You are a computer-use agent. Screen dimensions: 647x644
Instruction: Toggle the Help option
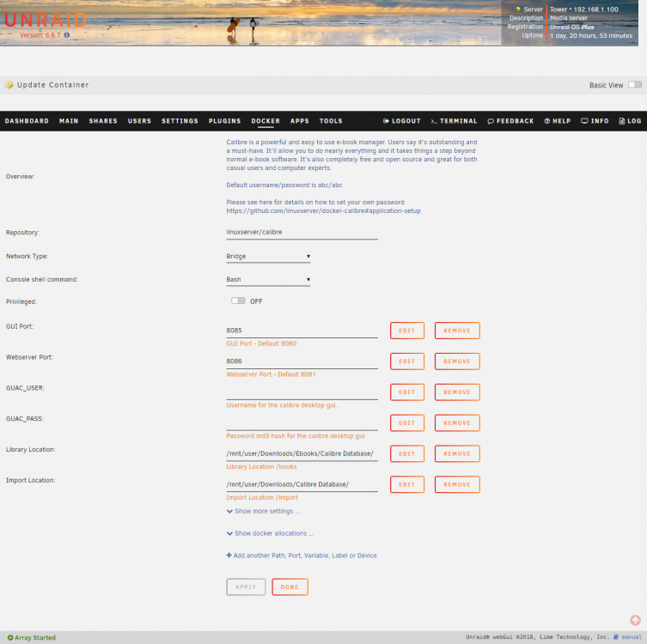pyautogui.click(x=558, y=121)
